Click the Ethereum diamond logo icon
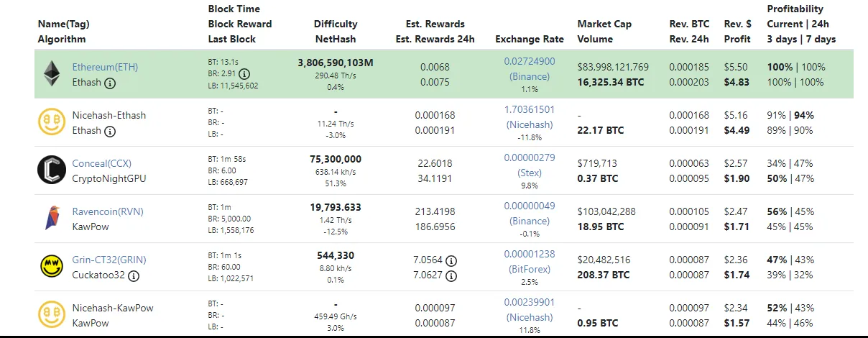This screenshot has width=868, height=338. [51, 74]
